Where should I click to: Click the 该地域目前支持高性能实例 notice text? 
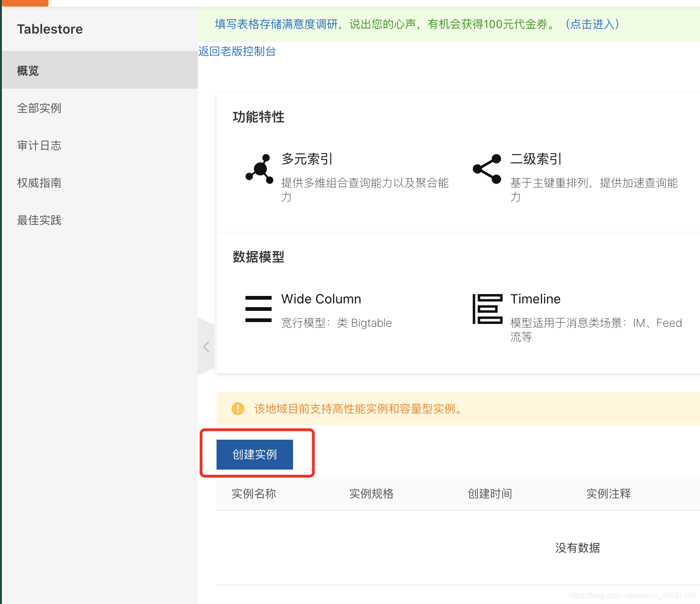(x=358, y=409)
